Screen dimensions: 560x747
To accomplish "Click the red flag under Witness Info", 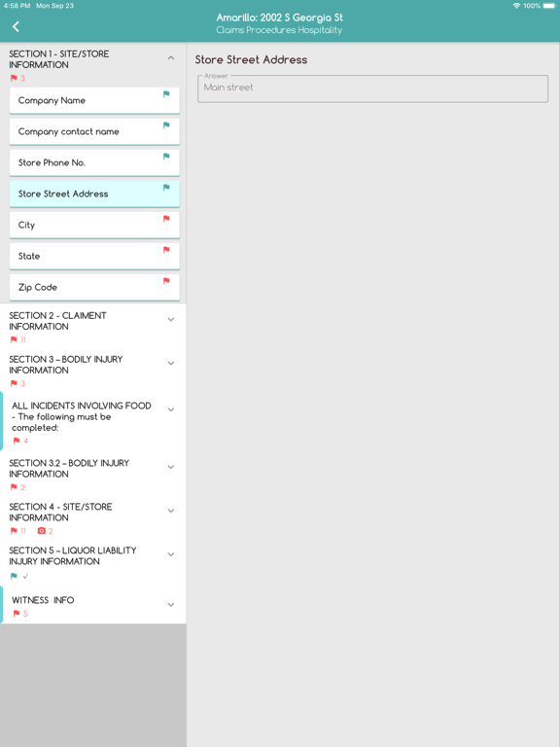I will 17,614.
